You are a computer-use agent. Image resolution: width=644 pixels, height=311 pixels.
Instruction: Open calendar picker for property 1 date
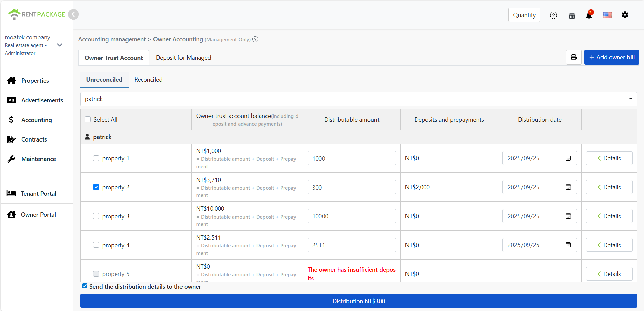(x=568, y=158)
